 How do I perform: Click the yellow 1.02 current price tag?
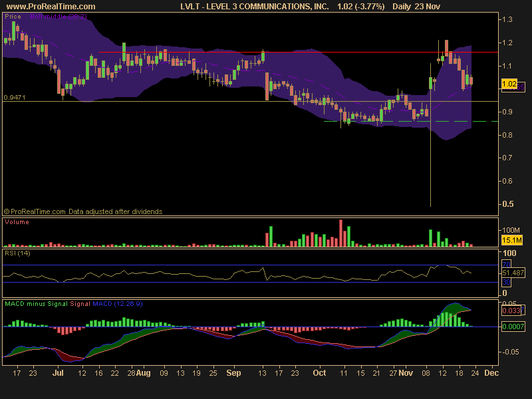click(x=509, y=84)
